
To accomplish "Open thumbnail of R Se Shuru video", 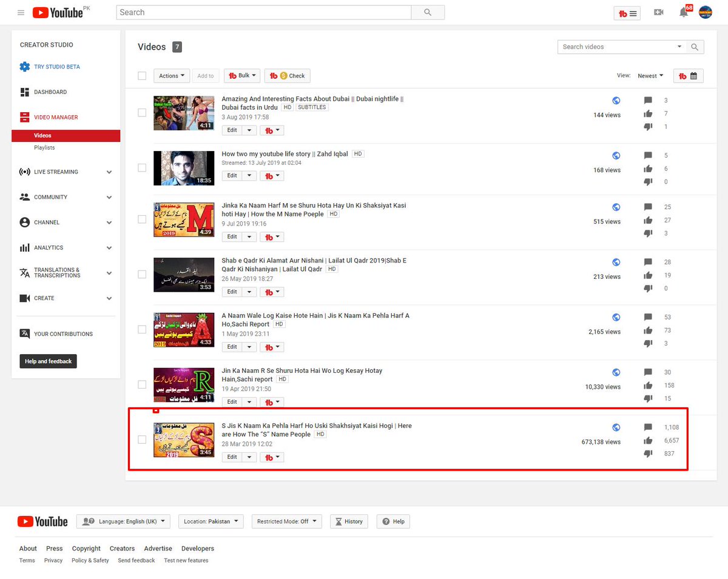I will click(184, 385).
